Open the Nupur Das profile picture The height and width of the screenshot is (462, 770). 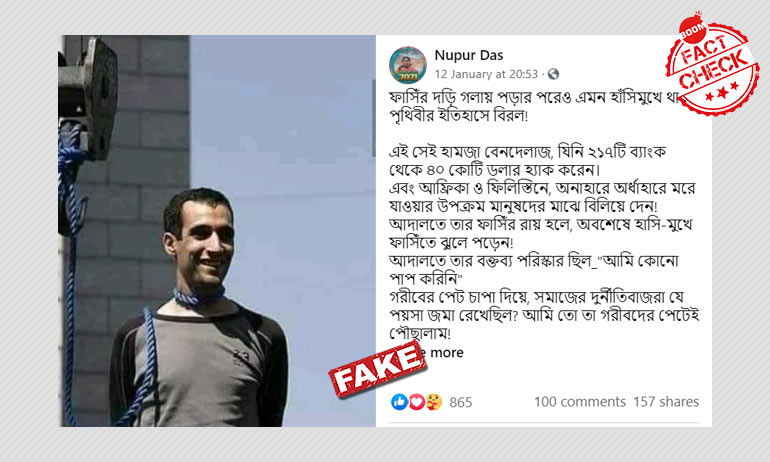click(408, 65)
